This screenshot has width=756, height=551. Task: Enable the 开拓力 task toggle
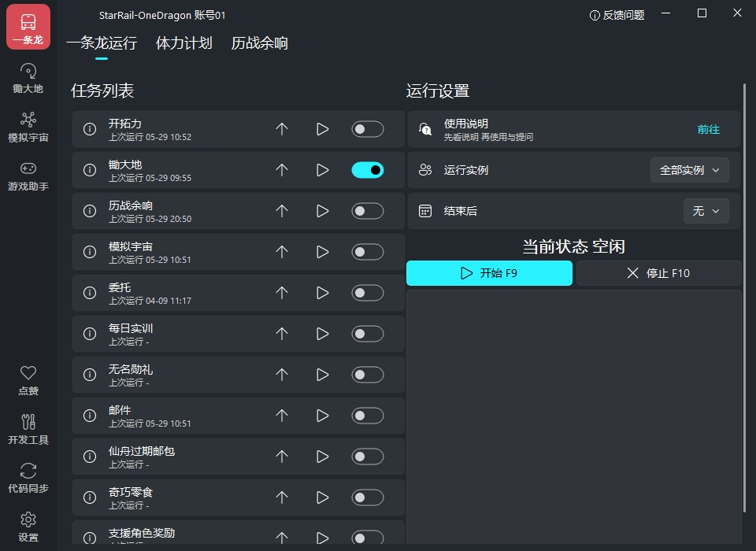point(367,128)
